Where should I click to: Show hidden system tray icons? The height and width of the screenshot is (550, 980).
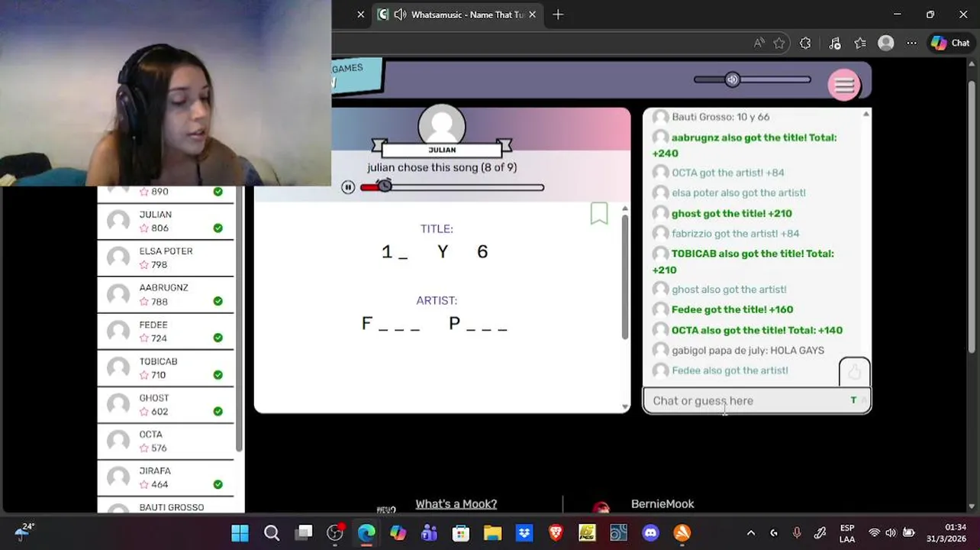click(751, 533)
